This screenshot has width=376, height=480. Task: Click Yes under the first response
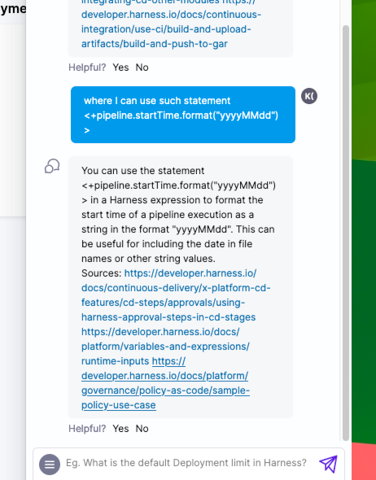click(121, 68)
